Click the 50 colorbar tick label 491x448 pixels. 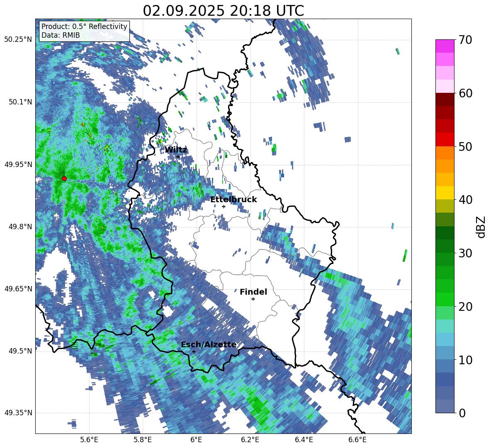(465, 146)
